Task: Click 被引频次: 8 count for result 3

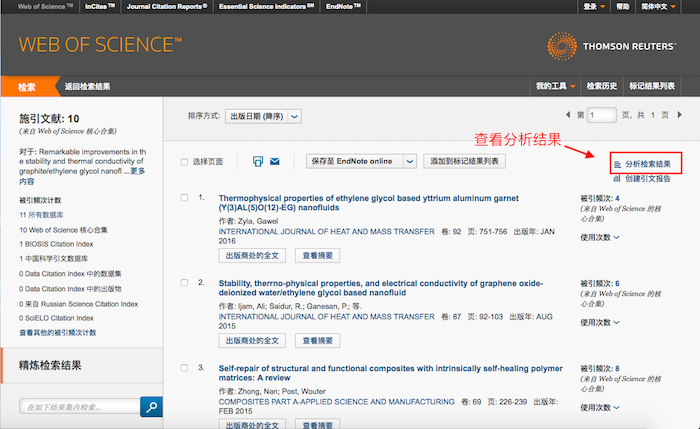Action: 600,369
